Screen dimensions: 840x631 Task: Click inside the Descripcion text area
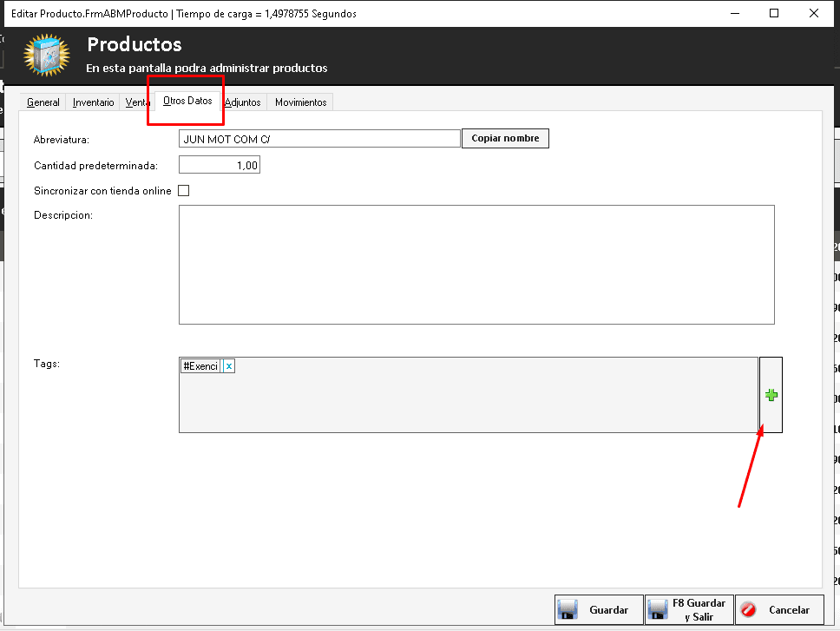pos(476,264)
